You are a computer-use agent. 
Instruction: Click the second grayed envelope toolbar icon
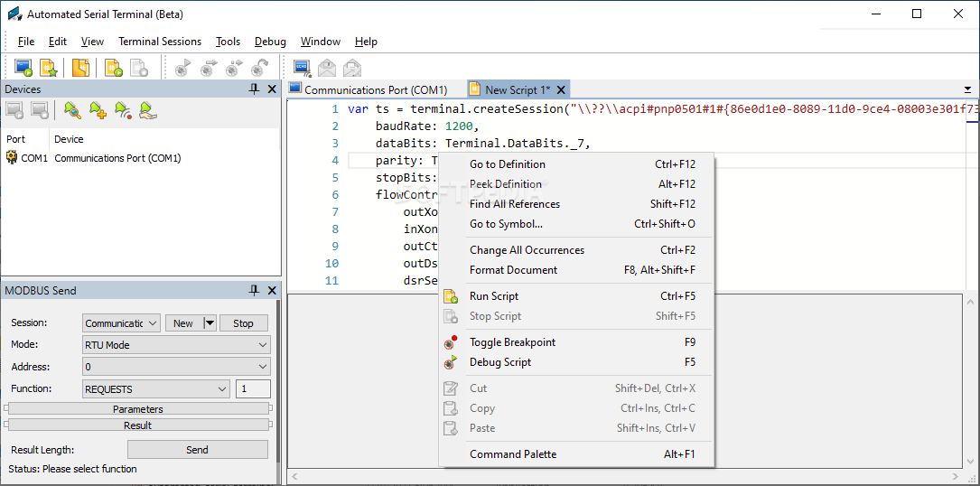tap(352, 68)
